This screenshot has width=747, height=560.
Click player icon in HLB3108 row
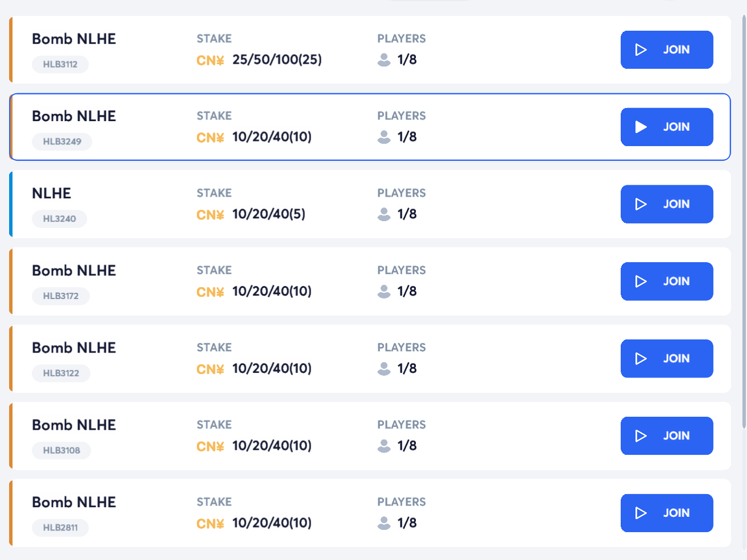pos(384,446)
